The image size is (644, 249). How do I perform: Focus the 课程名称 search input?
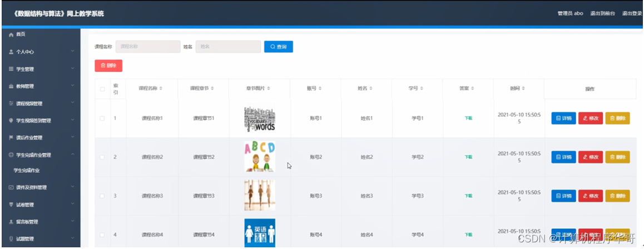[x=148, y=47]
